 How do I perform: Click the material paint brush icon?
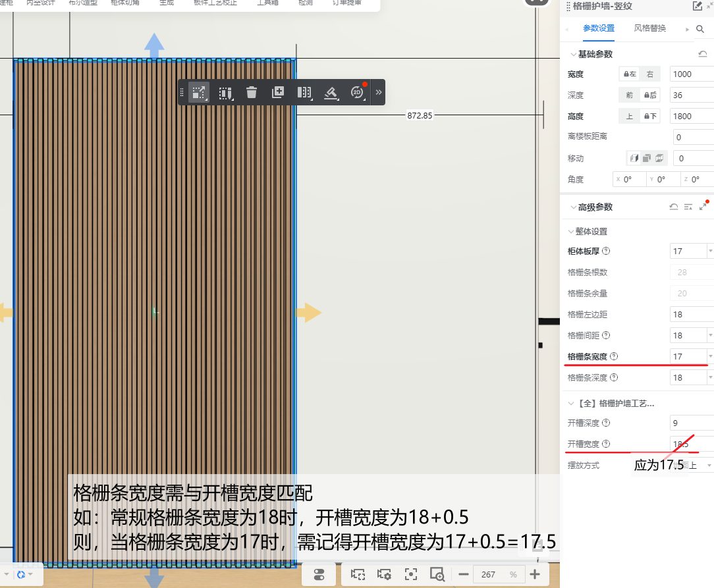click(331, 92)
